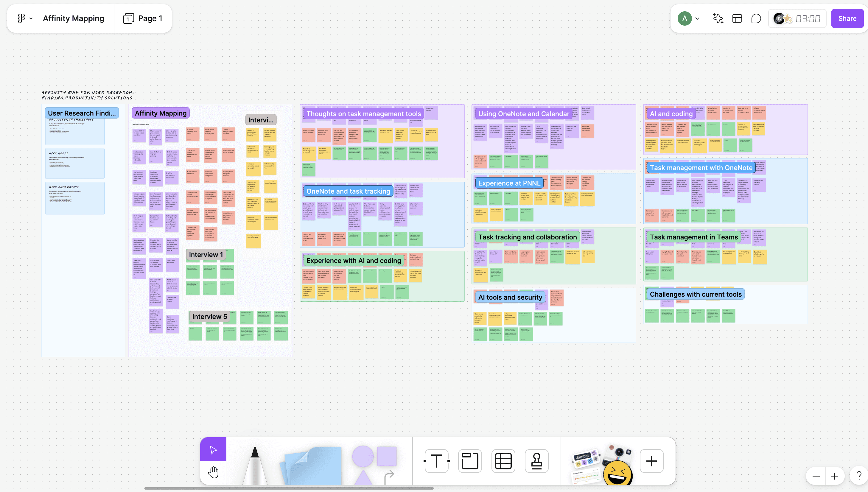This screenshot has height=492, width=868.
Task: Select Thoughts on task management tools label
Action: point(363,114)
